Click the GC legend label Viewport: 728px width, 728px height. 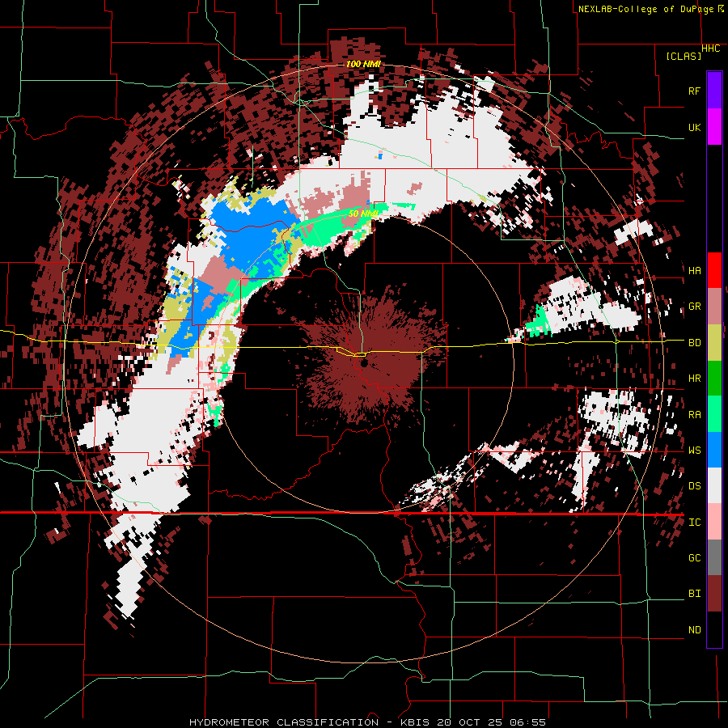(695, 558)
